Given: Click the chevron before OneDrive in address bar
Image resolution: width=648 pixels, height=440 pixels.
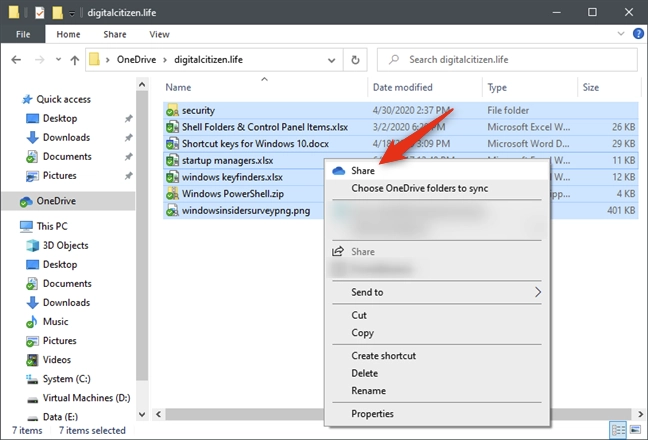Looking at the screenshot, I should (x=107, y=60).
